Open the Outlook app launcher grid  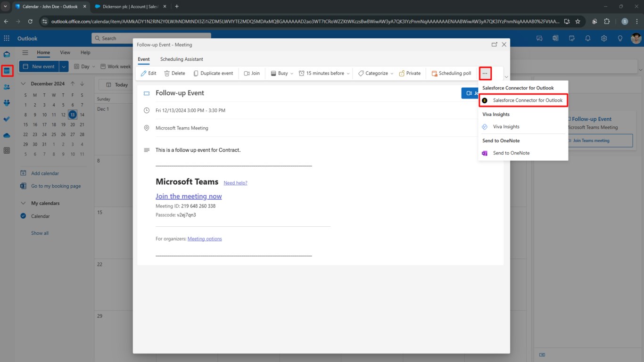[7, 38]
